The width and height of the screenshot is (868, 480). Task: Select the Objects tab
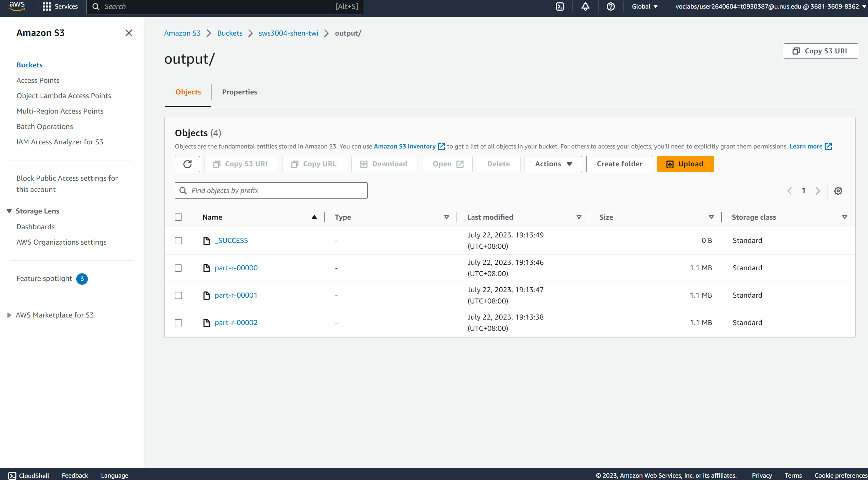[188, 92]
